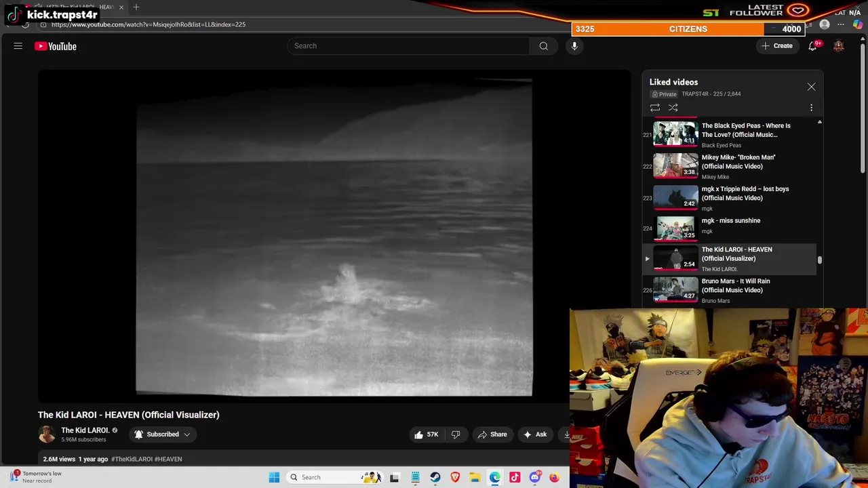Dislike the HEAVEN video
Viewport: 868px width, 488px height.
pos(456,434)
